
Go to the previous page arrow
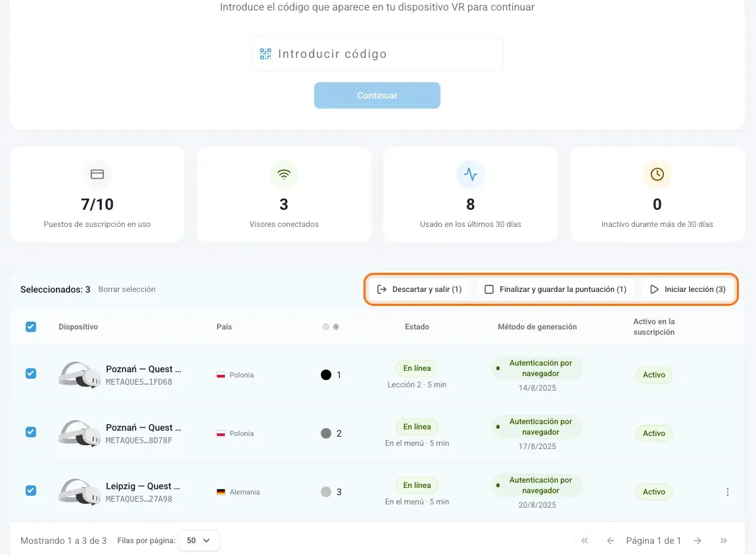click(611, 541)
